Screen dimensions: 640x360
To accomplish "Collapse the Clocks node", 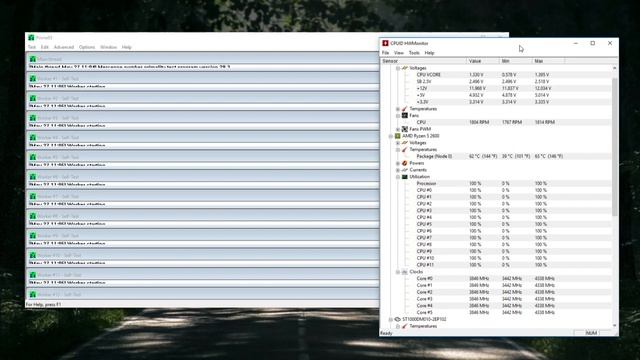I will [398, 272].
